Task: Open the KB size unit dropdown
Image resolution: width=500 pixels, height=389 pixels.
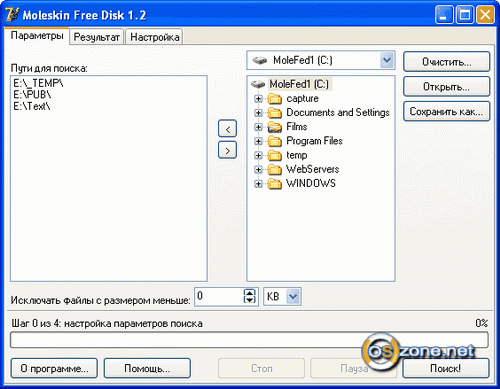Action: pyautogui.click(x=293, y=296)
